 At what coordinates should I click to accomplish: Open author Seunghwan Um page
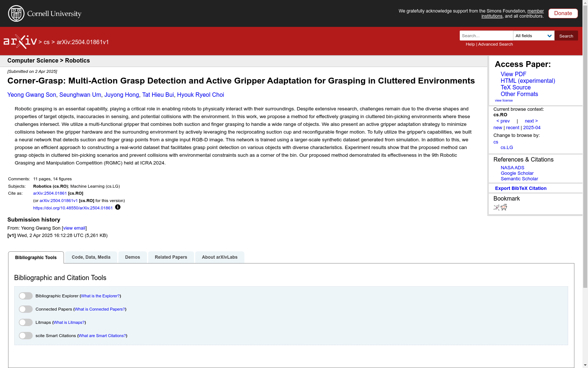pyautogui.click(x=80, y=95)
